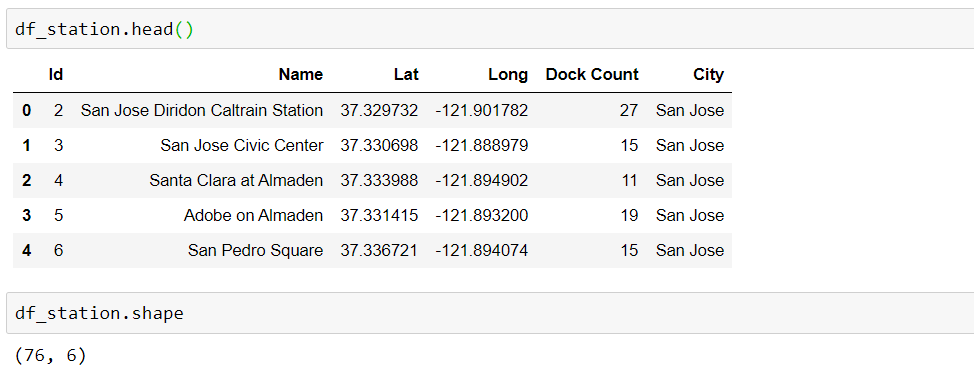Click dock count value 27

[x=629, y=111]
